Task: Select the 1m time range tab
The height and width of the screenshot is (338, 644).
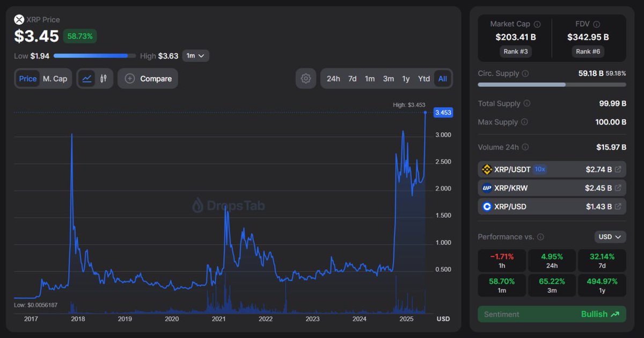Action: click(370, 78)
